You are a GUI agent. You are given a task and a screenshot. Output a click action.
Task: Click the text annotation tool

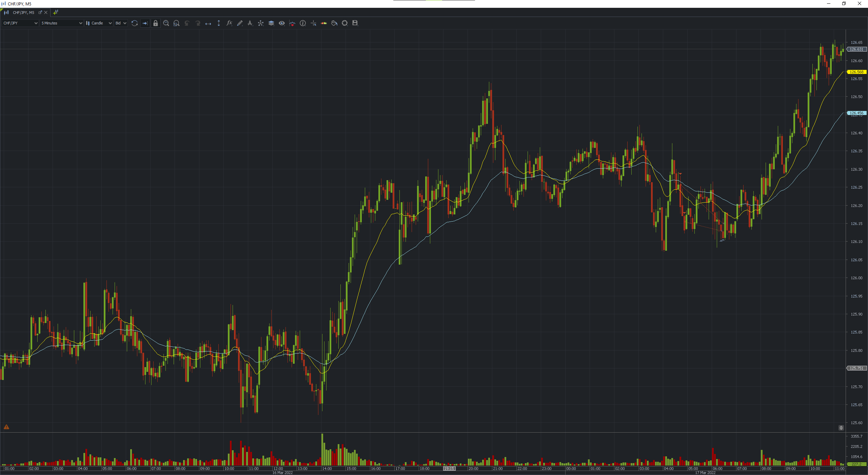250,23
